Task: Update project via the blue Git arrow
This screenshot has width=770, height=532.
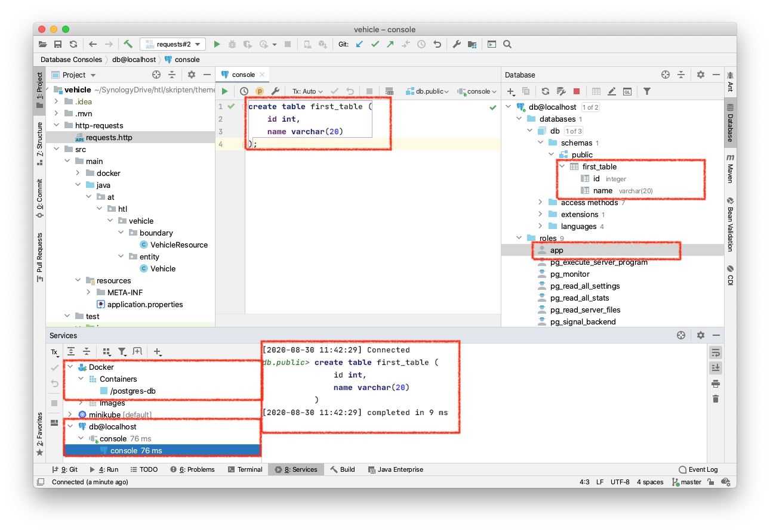Action: tap(359, 44)
